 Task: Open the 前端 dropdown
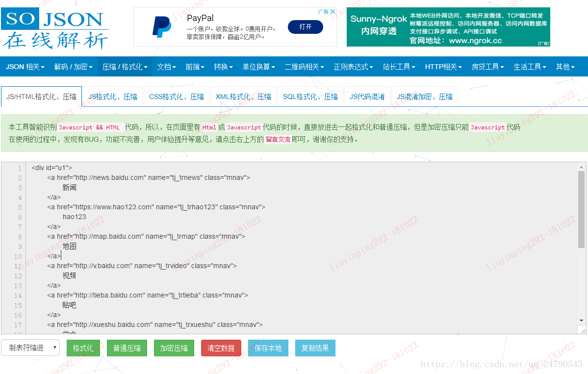point(195,67)
